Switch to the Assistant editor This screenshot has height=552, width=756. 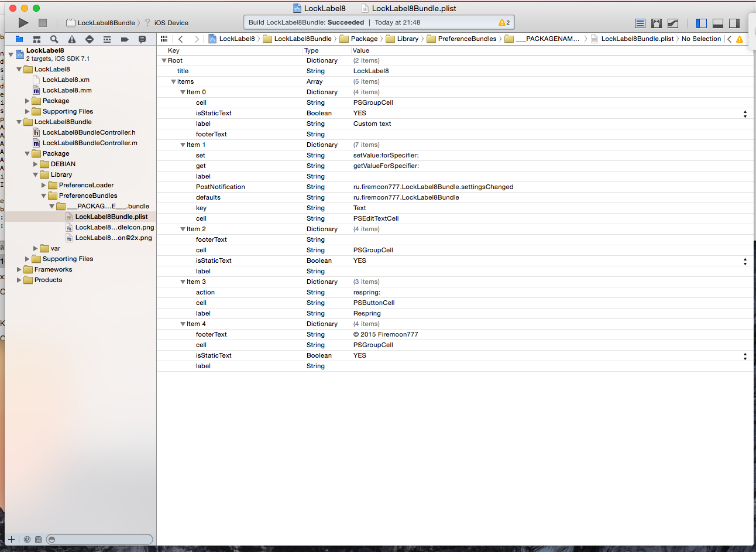click(657, 23)
